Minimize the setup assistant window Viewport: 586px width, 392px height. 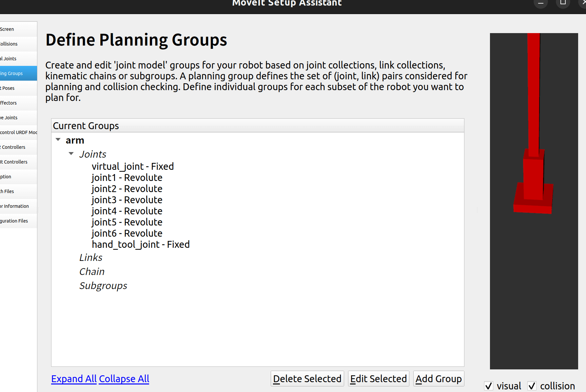[x=541, y=3]
